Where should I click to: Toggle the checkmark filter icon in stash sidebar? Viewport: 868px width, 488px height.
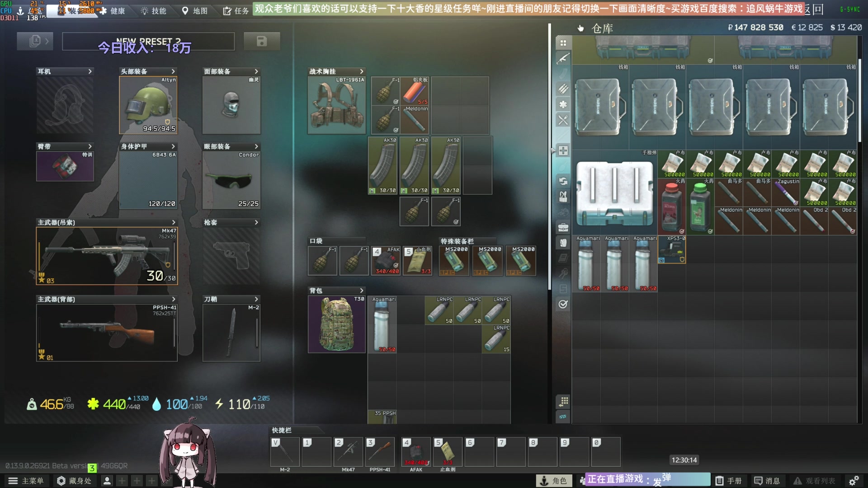(563, 304)
